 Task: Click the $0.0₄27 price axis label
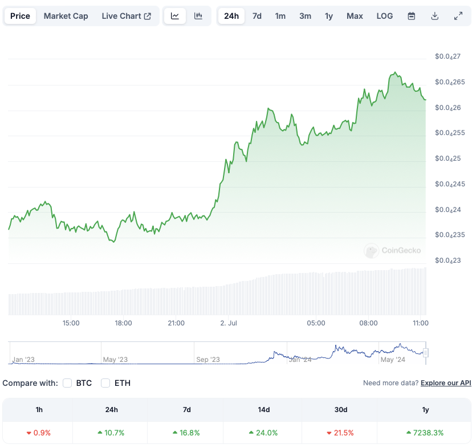447,56
